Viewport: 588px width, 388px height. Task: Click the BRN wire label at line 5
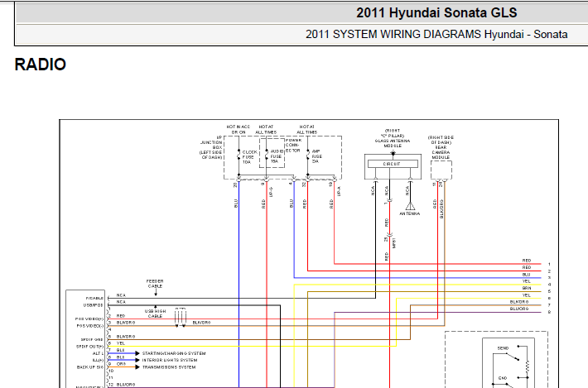click(527, 289)
